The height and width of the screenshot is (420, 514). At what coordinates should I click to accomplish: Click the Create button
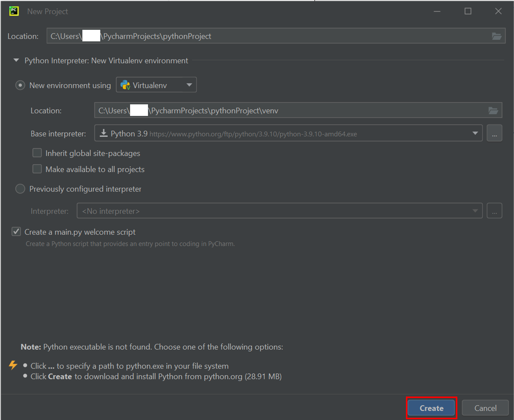tap(431, 408)
